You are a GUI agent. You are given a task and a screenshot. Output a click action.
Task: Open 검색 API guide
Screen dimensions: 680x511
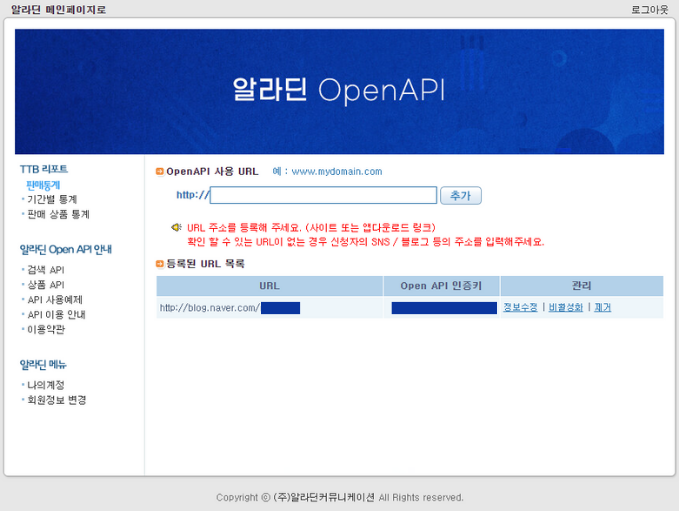point(46,270)
